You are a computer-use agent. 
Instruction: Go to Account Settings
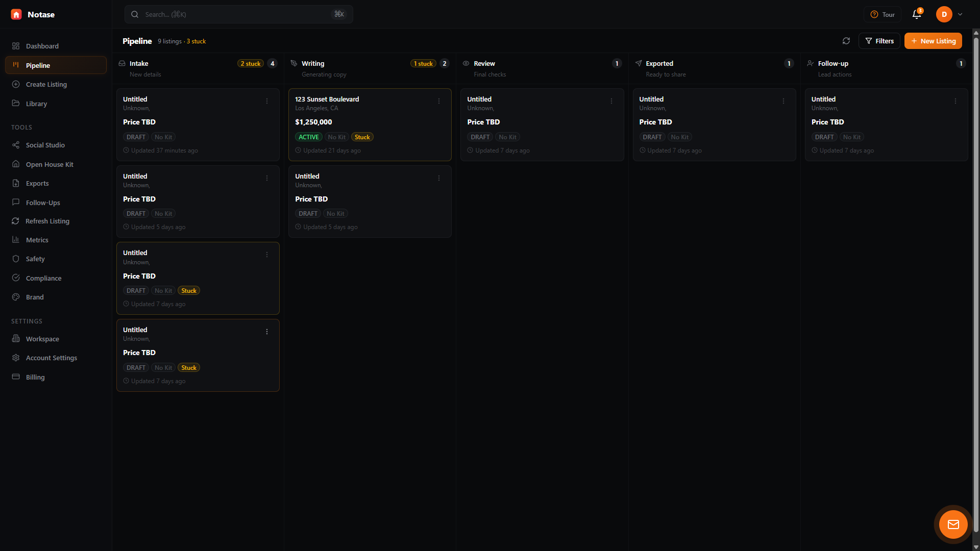51,358
